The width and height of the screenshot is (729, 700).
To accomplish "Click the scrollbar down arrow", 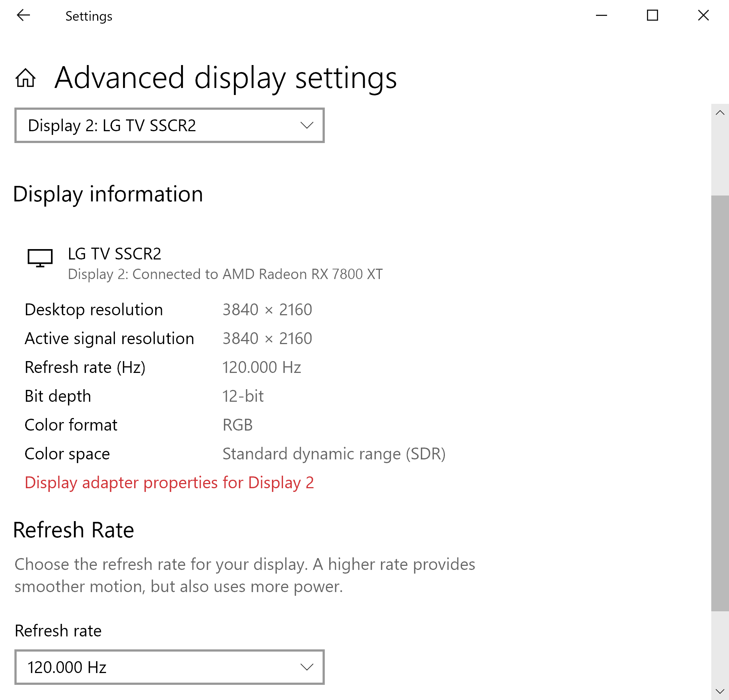I will 720,691.
